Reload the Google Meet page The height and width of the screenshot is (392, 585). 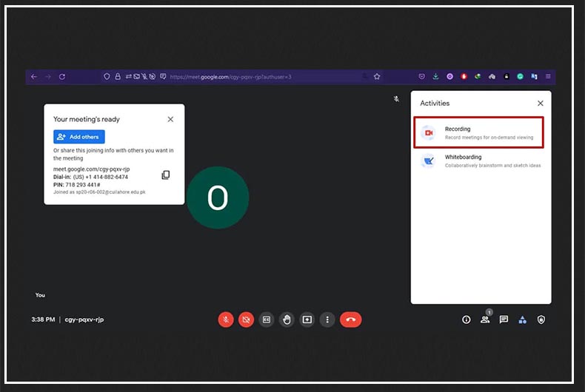[62, 77]
